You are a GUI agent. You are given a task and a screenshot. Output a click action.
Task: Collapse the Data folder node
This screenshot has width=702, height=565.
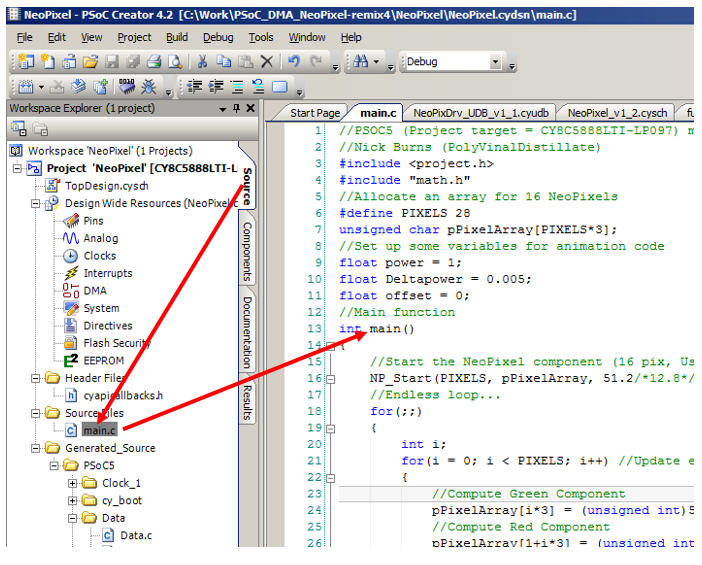72,518
